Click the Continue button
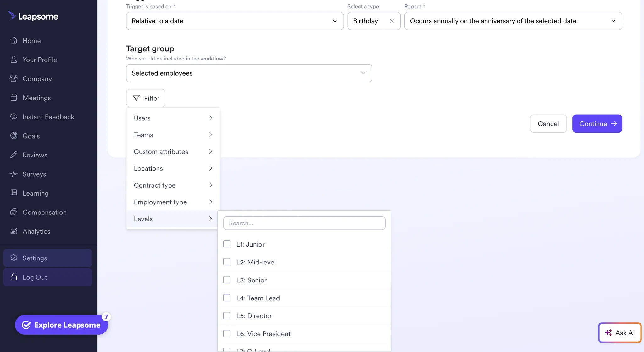The image size is (644, 352). 597,123
